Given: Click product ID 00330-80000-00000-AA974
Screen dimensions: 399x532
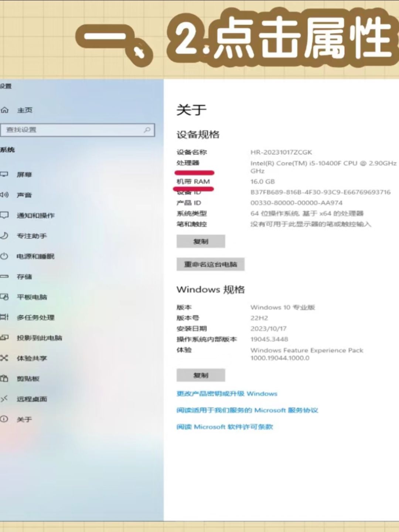Looking at the screenshot, I should 296,203.
